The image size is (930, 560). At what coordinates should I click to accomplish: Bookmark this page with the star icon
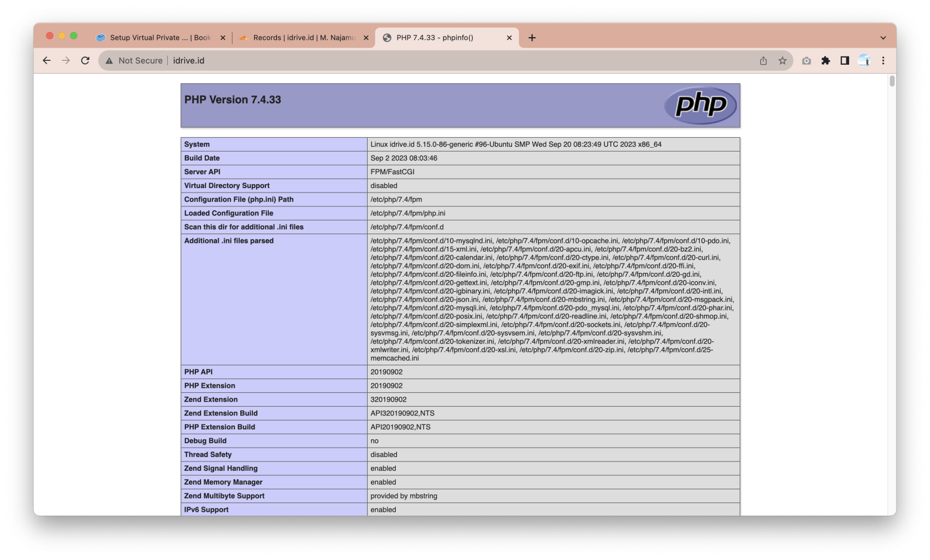(x=782, y=60)
